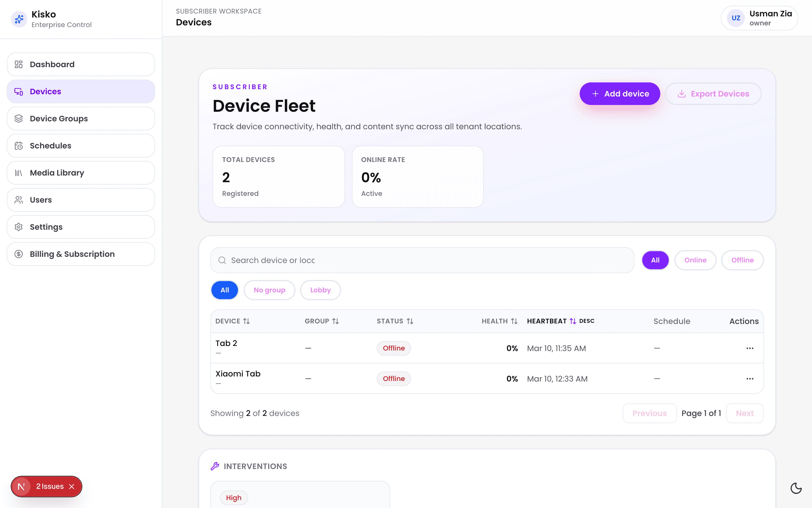Sort table by Device column
This screenshot has width=812, height=508.
233,321
